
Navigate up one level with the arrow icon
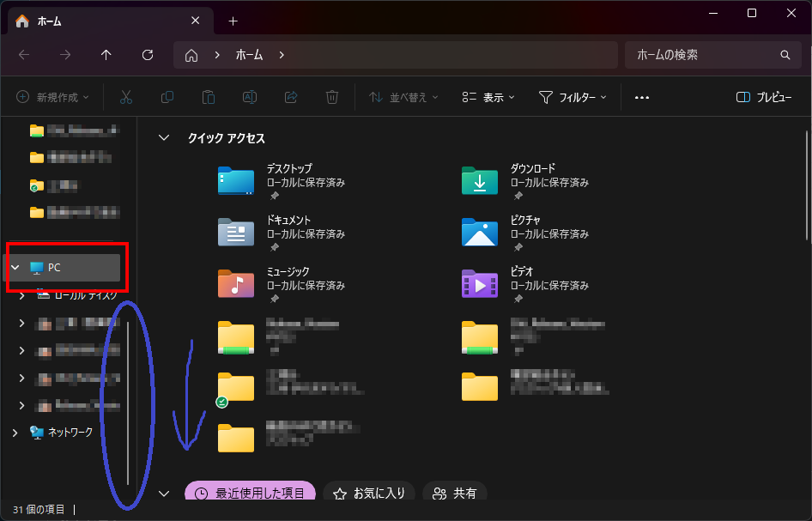click(106, 54)
